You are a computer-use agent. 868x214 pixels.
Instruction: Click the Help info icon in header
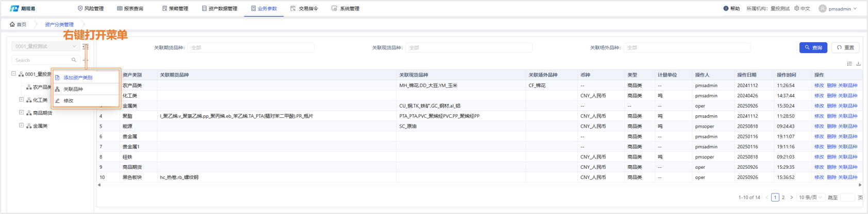click(726, 9)
